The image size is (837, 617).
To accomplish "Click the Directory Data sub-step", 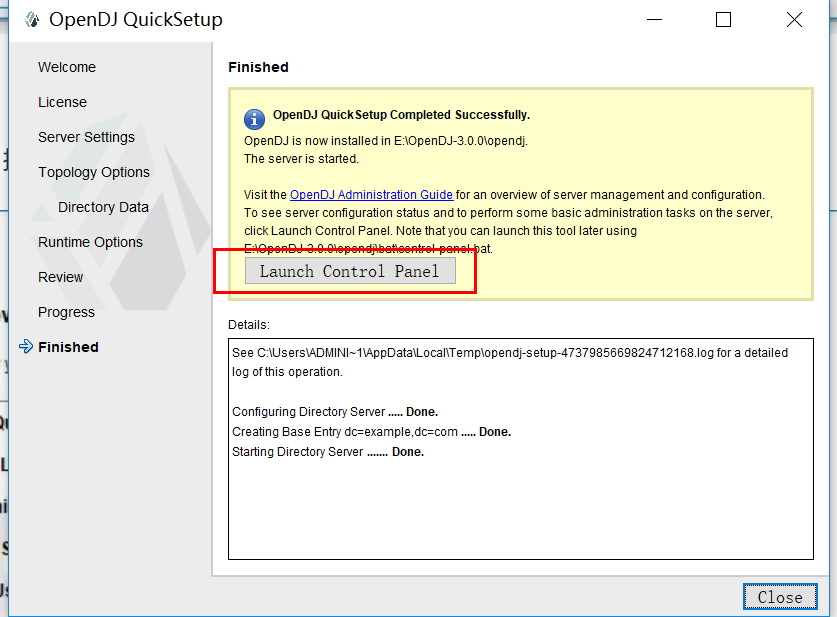I will [103, 207].
